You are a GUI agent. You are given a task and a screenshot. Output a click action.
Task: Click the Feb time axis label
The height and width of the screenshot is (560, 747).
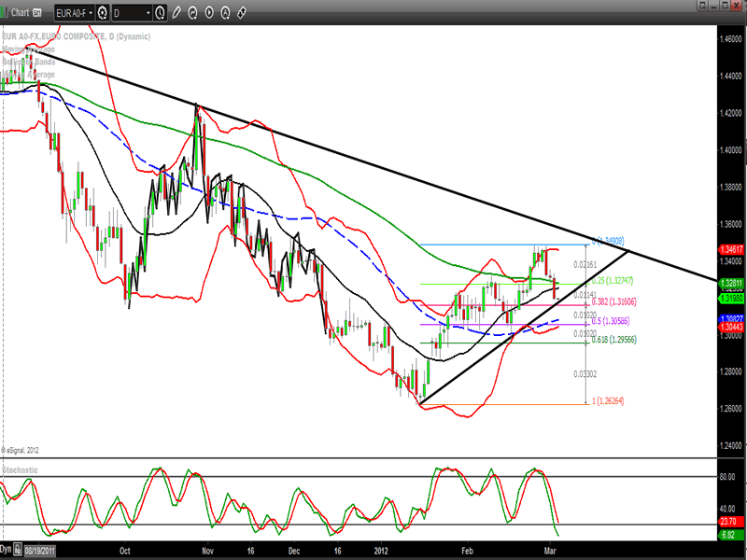468,551
